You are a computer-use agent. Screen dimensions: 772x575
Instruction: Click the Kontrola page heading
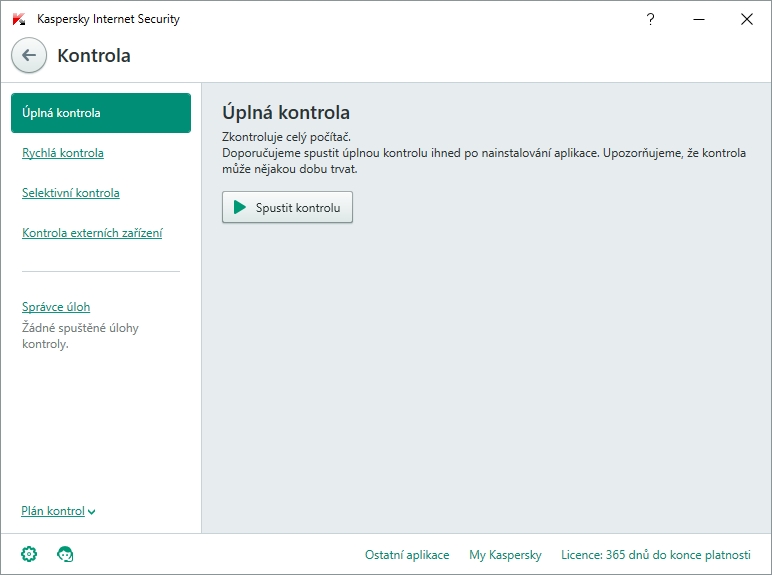click(x=94, y=56)
